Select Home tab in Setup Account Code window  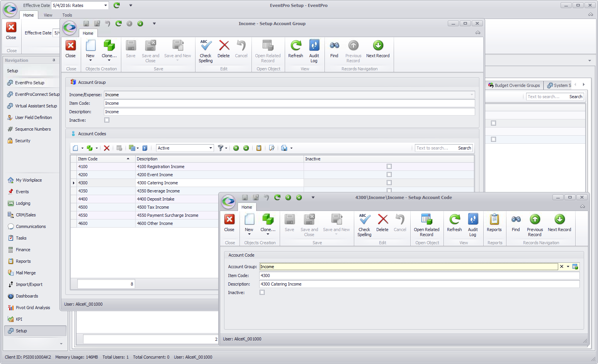tap(247, 207)
